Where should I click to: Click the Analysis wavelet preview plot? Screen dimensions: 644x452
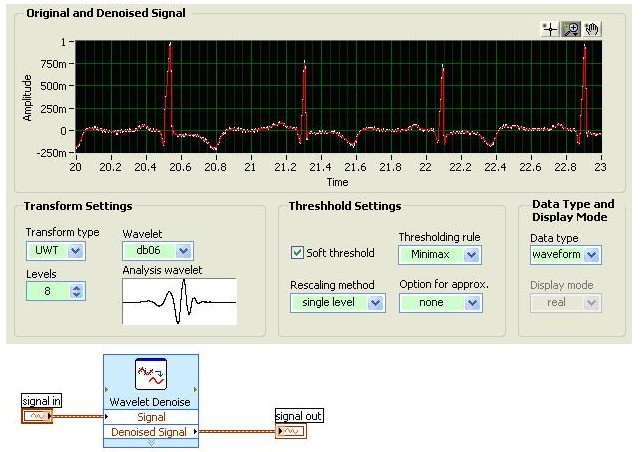click(x=179, y=301)
